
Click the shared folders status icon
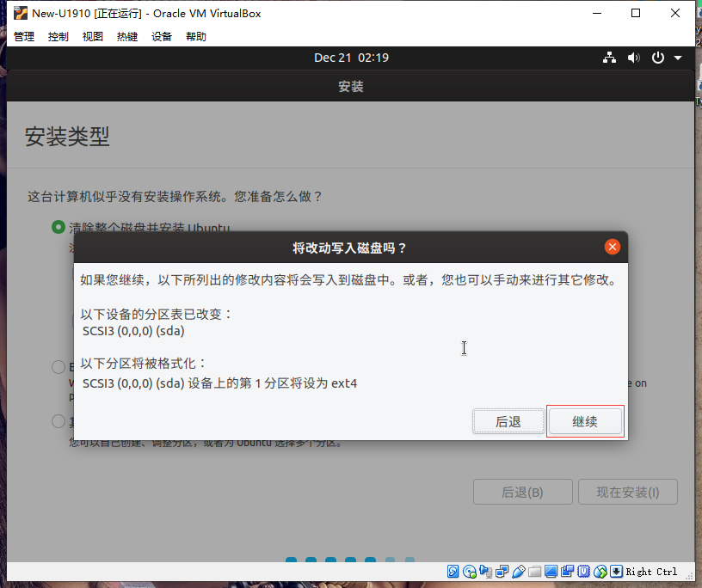tap(534, 572)
